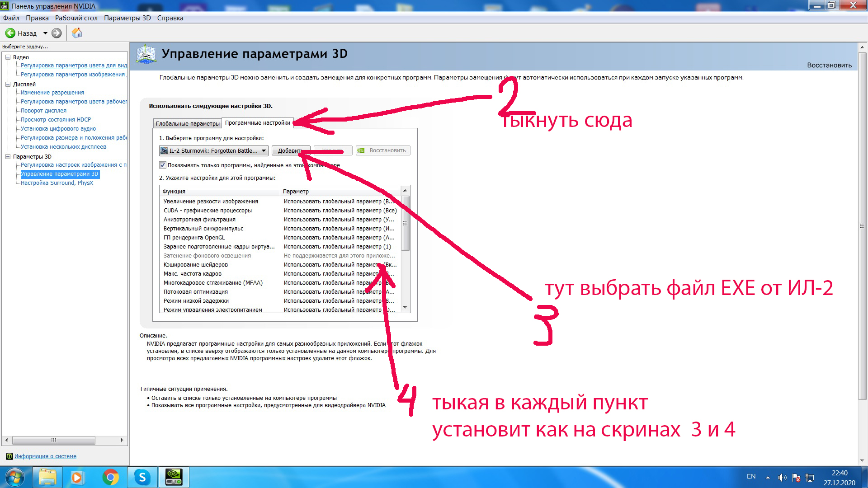Click the Добавить button

pos(290,150)
